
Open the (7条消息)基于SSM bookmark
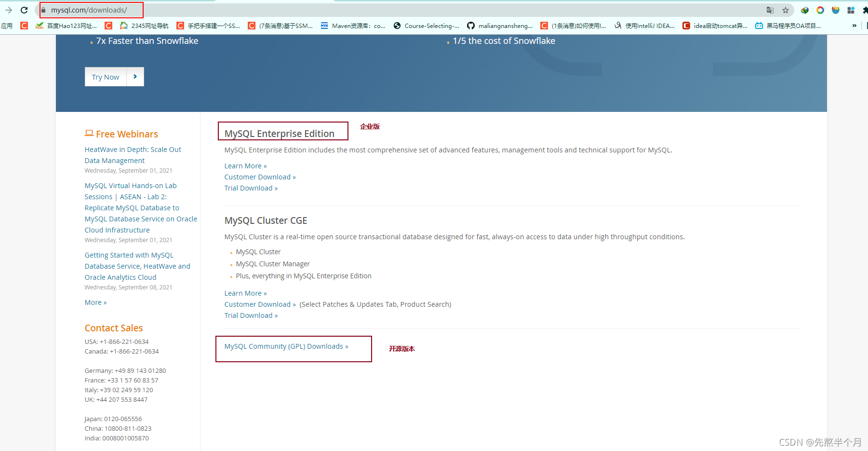click(x=280, y=26)
